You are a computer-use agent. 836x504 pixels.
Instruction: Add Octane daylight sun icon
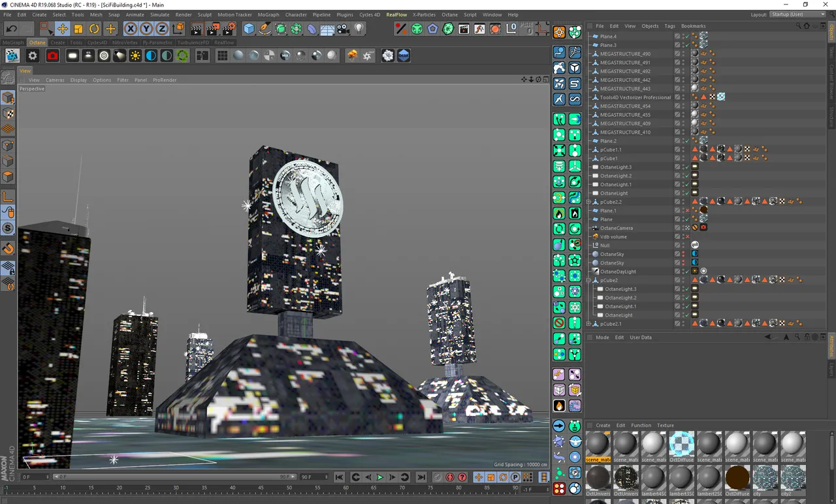[135, 56]
